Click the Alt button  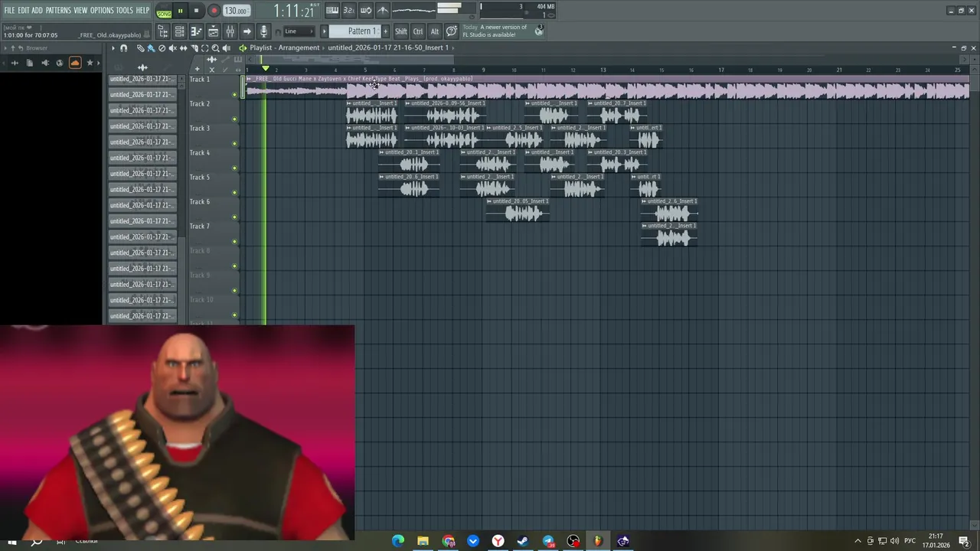(x=435, y=31)
